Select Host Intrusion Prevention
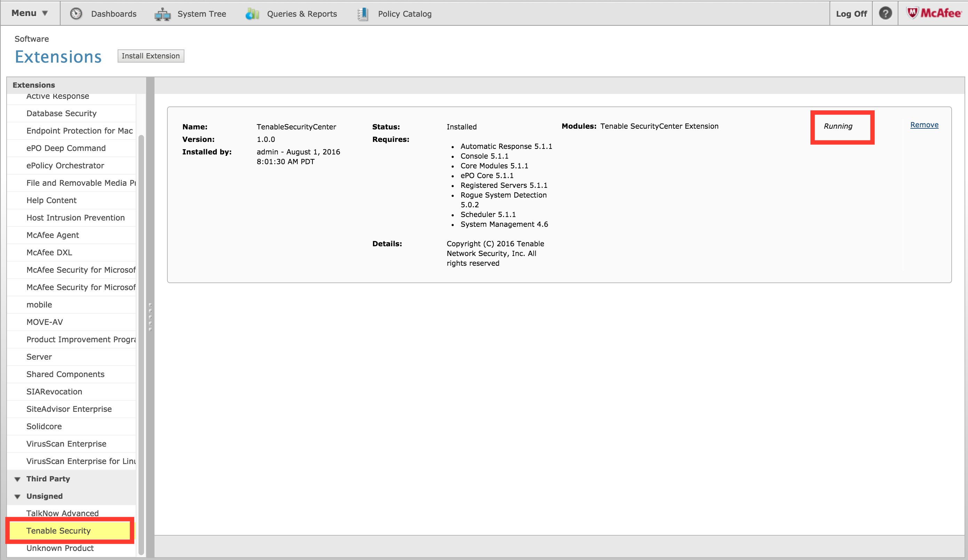Viewport: 968px width, 560px height. click(x=71, y=218)
